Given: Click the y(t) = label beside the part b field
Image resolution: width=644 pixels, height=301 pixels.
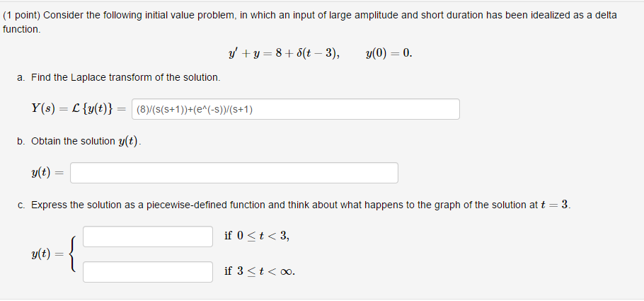Looking at the screenshot, I should 47,173.
